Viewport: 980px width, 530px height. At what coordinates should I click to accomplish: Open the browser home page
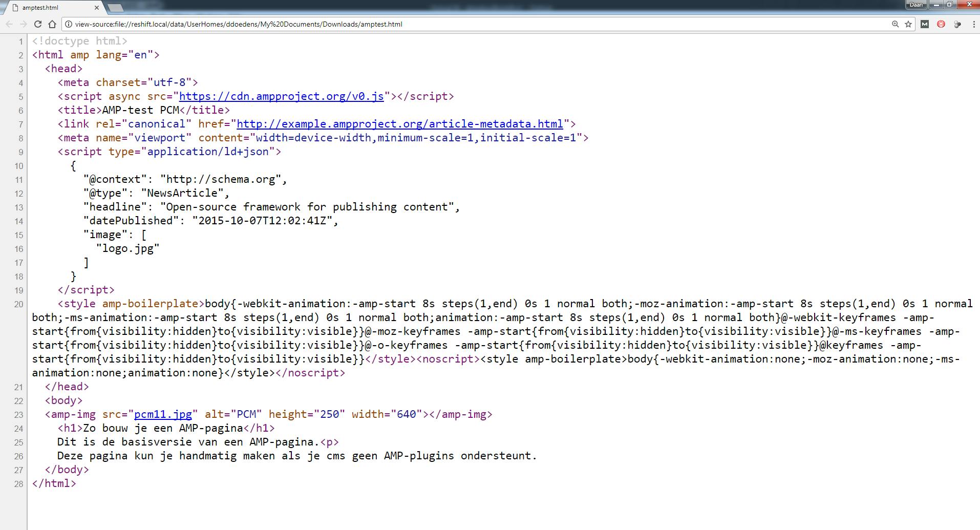pos(52,24)
